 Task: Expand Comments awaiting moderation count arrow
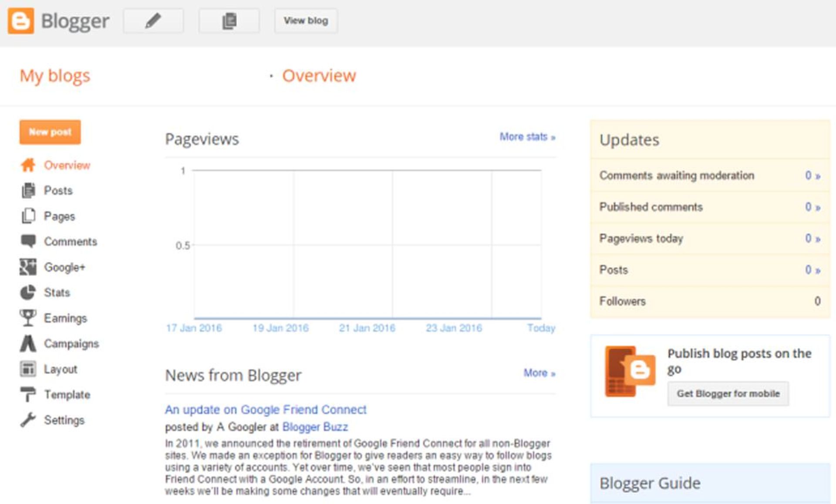pos(818,176)
